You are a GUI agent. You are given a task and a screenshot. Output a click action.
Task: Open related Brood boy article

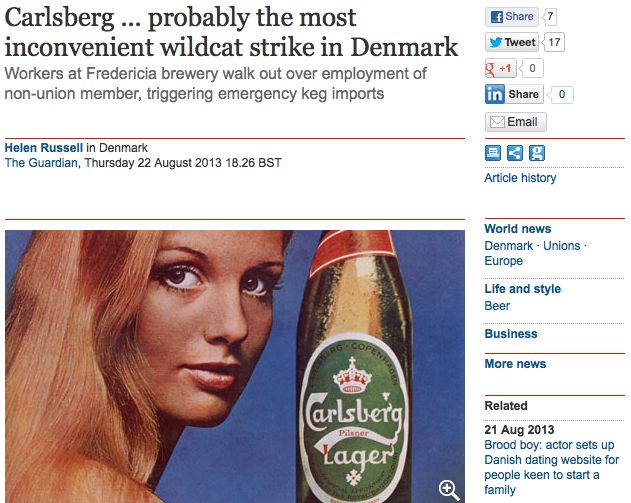551,467
